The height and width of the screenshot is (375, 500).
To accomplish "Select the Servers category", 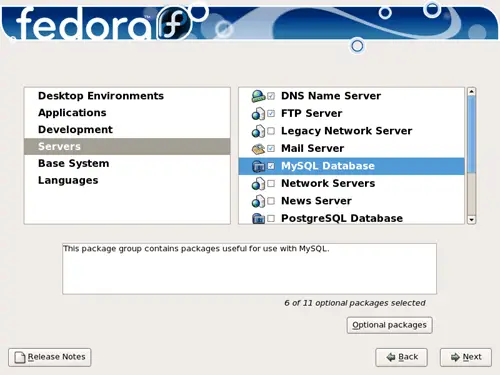I will pos(127,147).
